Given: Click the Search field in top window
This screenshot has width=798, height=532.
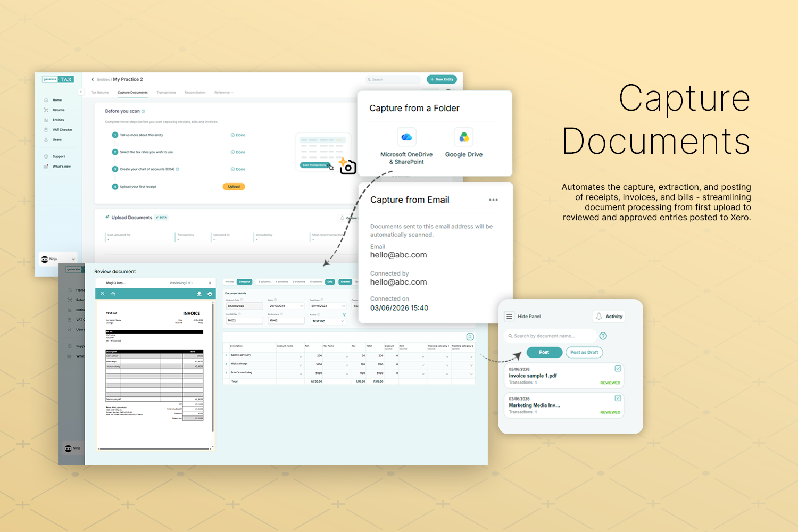Looking at the screenshot, I should 393,79.
